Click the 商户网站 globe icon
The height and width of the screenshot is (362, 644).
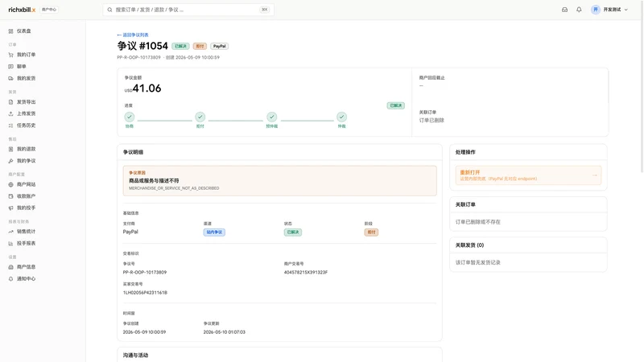[10, 185]
